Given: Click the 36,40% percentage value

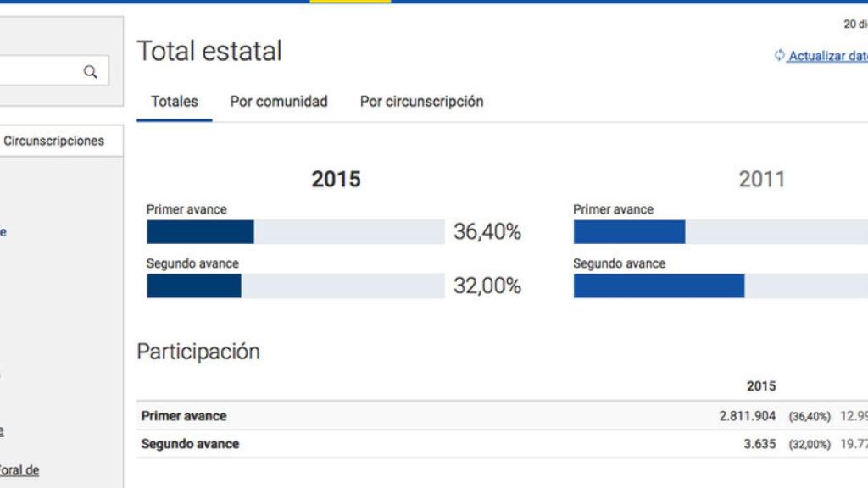Looking at the screenshot, I should (x=487, y=230).
